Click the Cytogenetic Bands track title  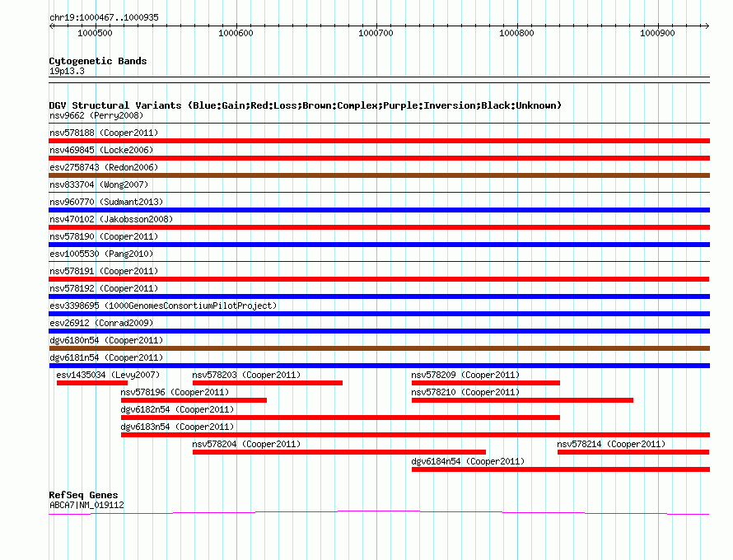click(98, 61)
